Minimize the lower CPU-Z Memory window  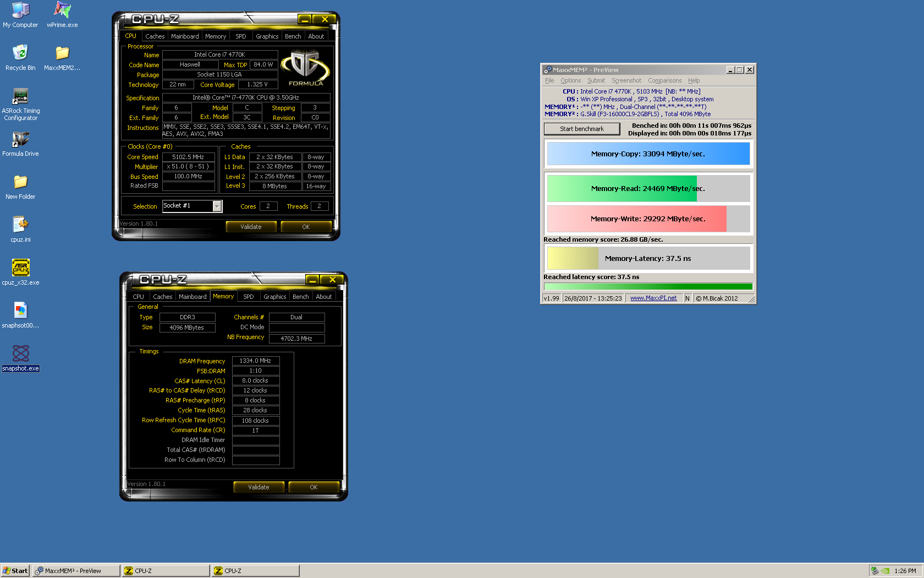click(312, 280)
